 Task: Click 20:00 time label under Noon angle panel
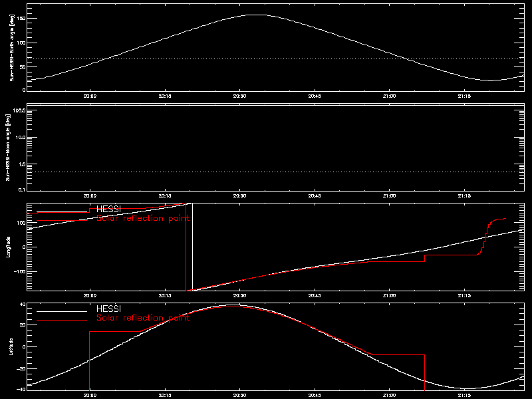click(90, 196)
